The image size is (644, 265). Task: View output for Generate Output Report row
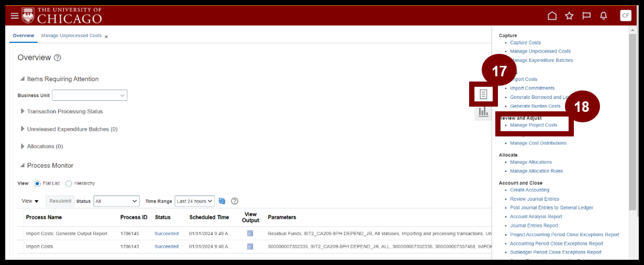[x=250, y=234]
